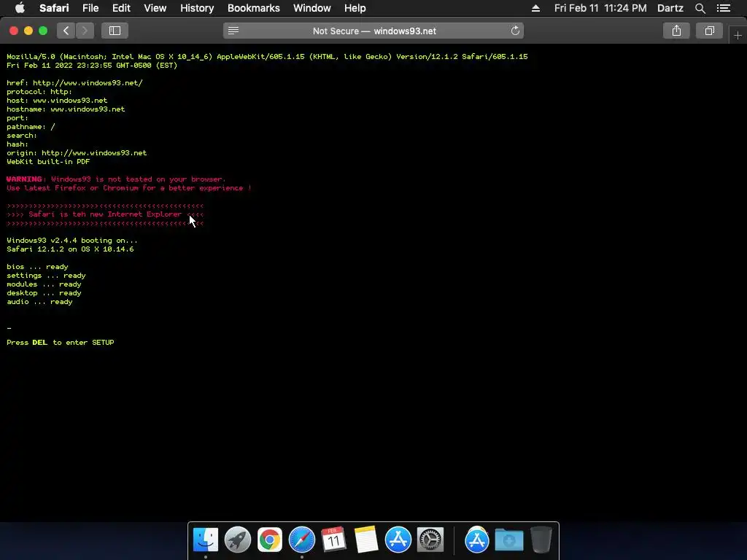Image resolution: width=747 pixels, height=560 pixels.
Task: Open Calendar from the Dock
Action: tap(333, 540)
